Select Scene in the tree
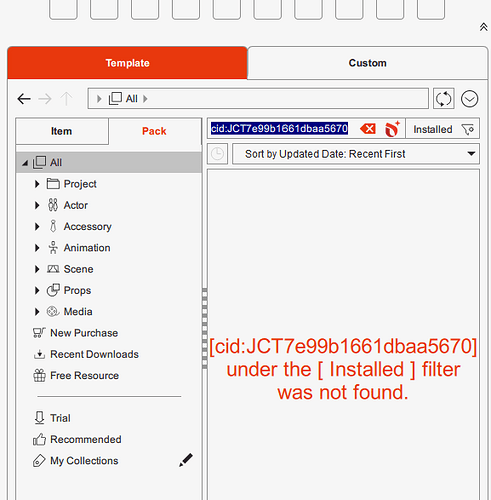491x500 pixels. coord(78,269)
